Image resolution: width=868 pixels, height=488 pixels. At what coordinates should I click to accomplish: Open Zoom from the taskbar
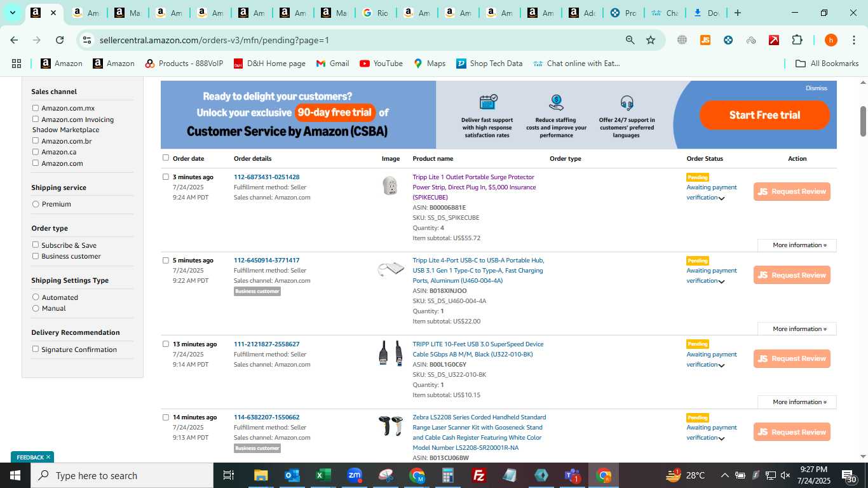point(355,475)
